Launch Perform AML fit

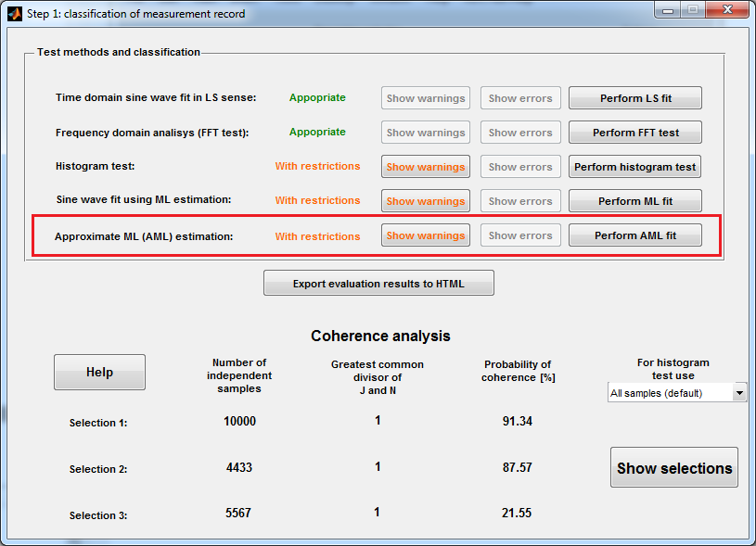pyautogui.click(x=635, y=235)
